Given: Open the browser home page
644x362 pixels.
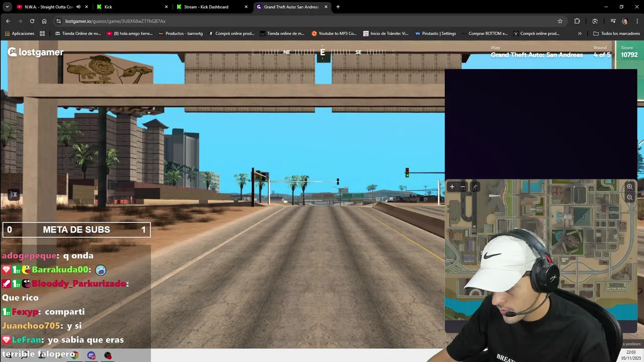Looking at the screenshot, I should pyautogui.click(x=44, y=21).
